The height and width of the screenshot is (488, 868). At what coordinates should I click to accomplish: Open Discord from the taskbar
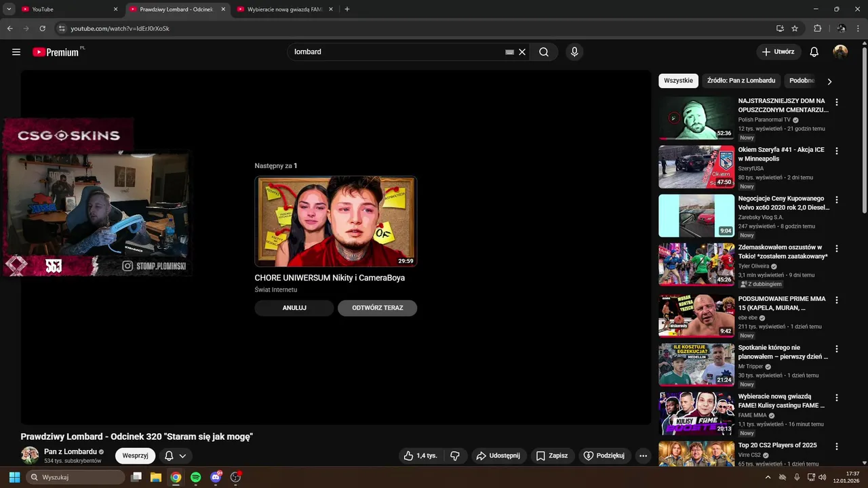coord(216,477)
